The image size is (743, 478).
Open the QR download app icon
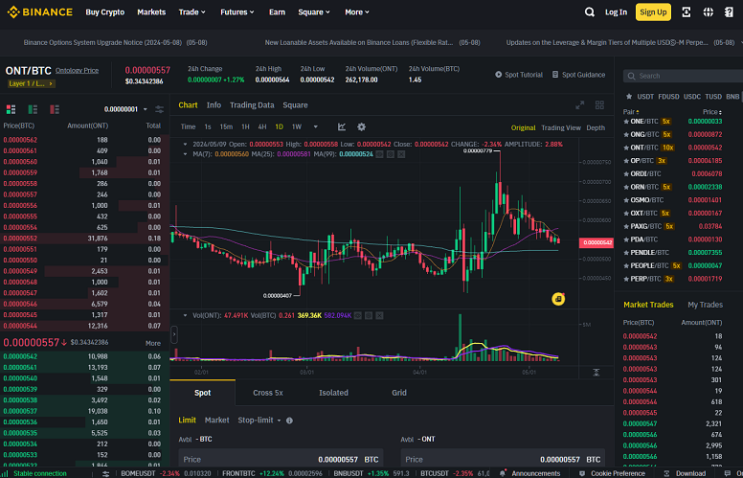coord(686,12)
